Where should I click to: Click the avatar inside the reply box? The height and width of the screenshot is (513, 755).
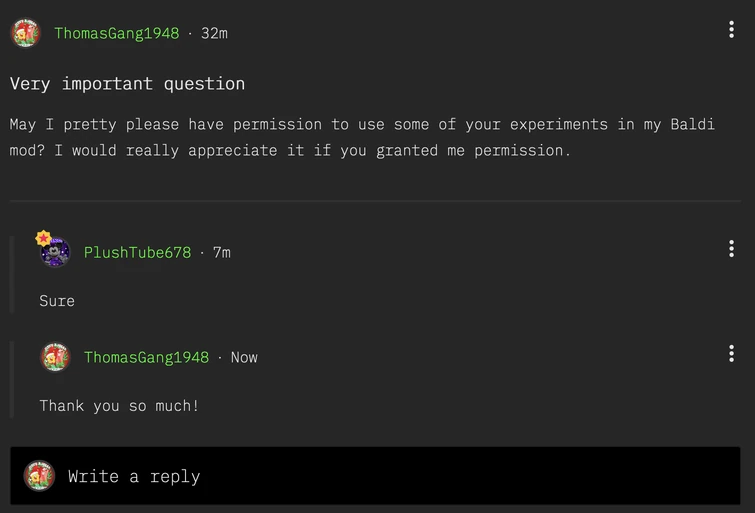click(39, 476)
